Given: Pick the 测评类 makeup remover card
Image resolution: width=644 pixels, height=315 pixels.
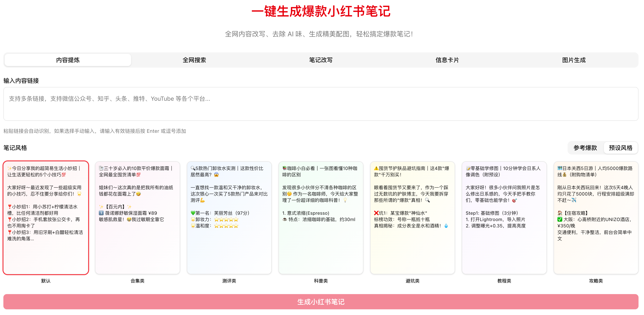Looking at the screenshot, I should 229,217.
